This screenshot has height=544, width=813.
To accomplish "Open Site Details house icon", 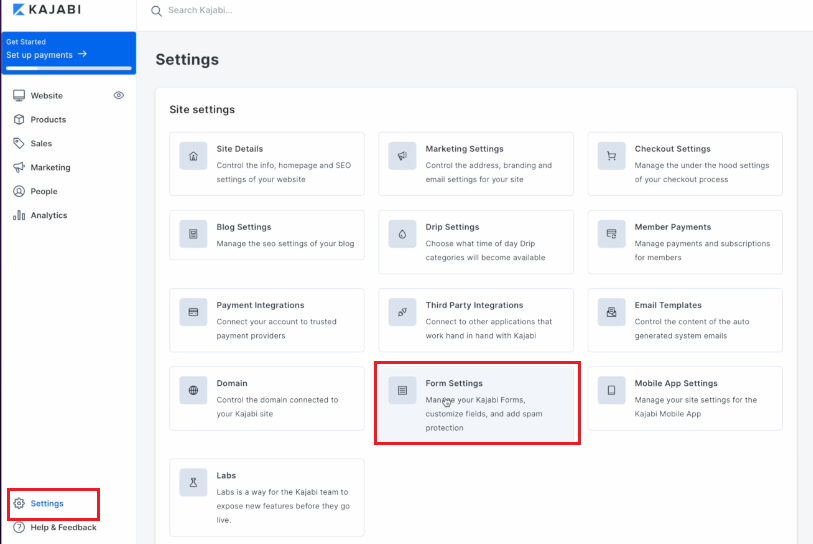I will pyautogui.click(x=193, y=156).
